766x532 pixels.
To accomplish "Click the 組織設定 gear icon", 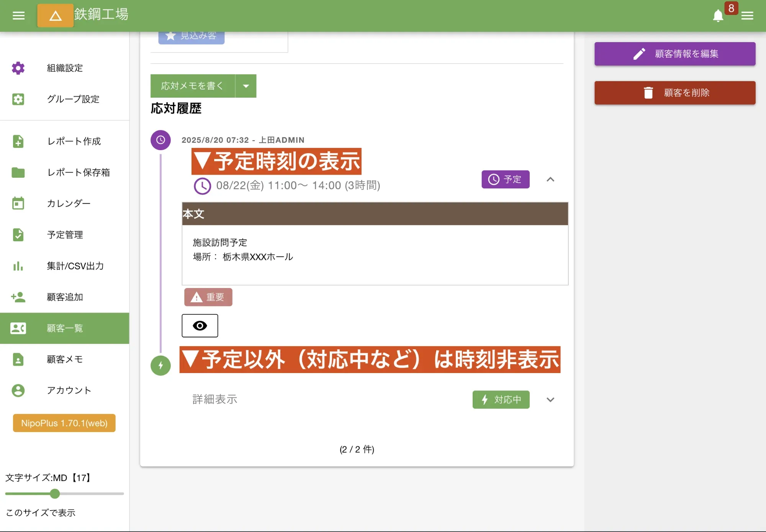I will click(18, 68).
